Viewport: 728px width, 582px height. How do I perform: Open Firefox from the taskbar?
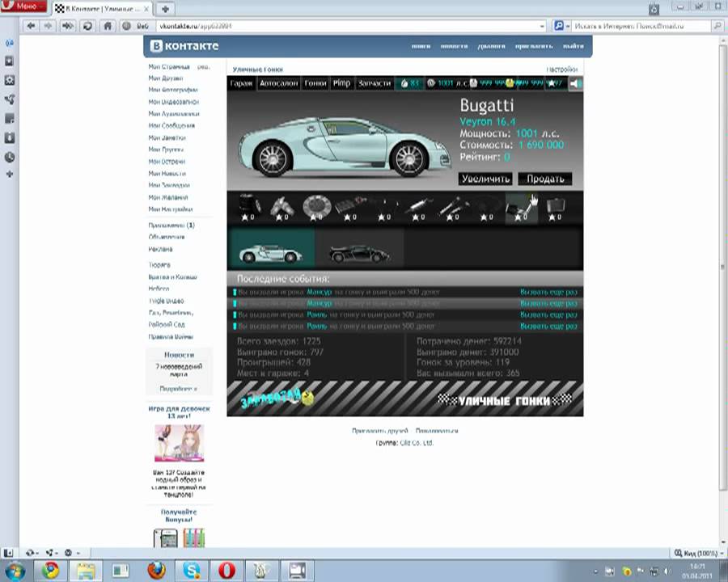tap(156, 571)
